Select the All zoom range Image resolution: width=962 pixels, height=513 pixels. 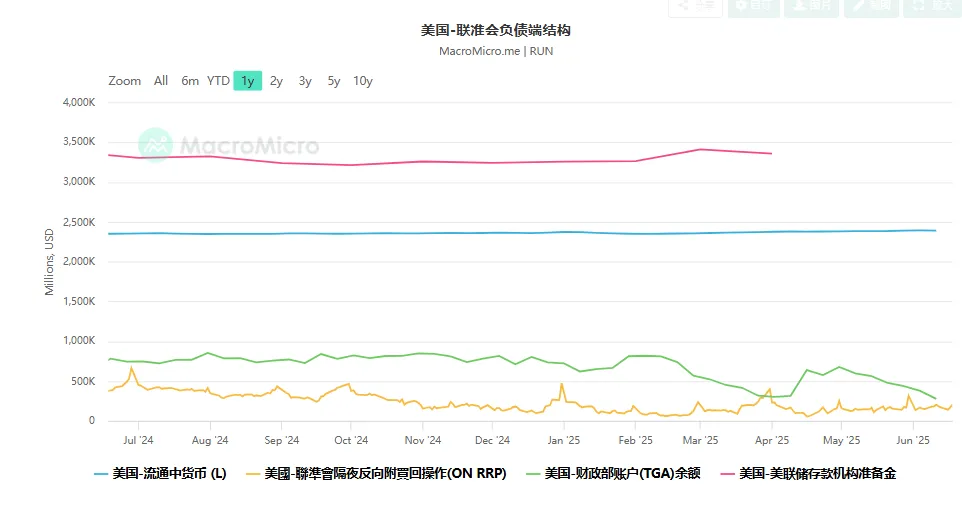coord(161,81)
